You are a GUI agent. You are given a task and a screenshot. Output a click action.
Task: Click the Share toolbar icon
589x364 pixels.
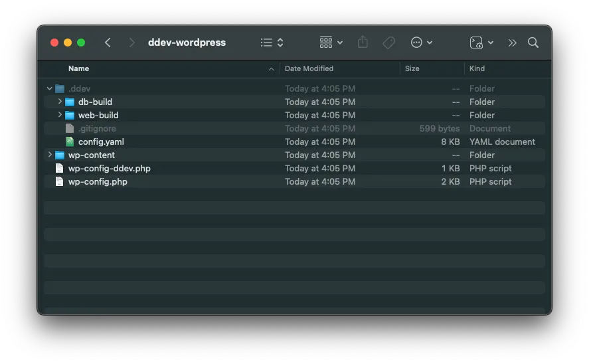[x=363, y=42]
